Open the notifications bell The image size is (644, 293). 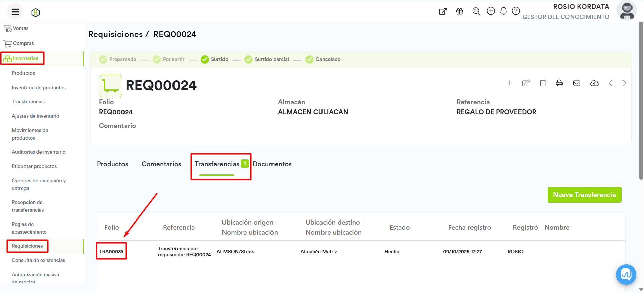click(503, 11)
